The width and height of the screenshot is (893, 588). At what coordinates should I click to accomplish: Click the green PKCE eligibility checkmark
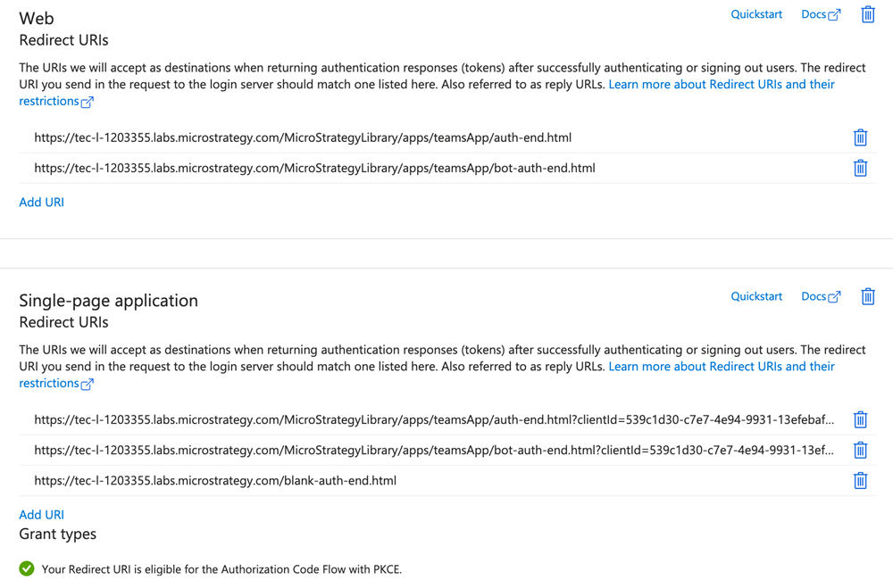pos(27,568)
